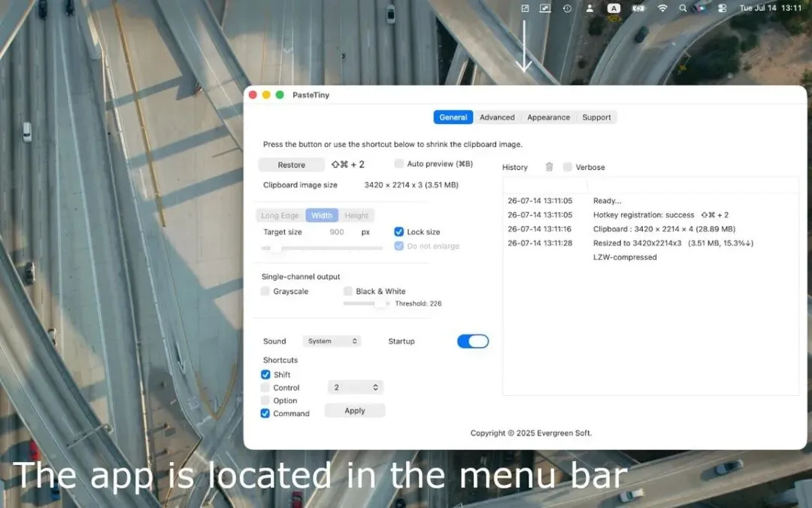
Task: Select "Clipboard : 3420 × 2214 × 4" row
Action: click(x=650, y=229)
